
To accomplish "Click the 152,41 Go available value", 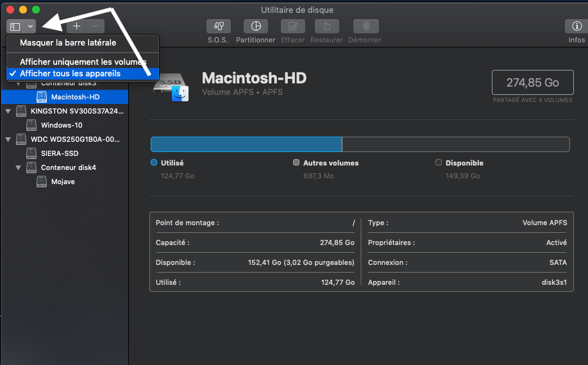I will point(301,262).
